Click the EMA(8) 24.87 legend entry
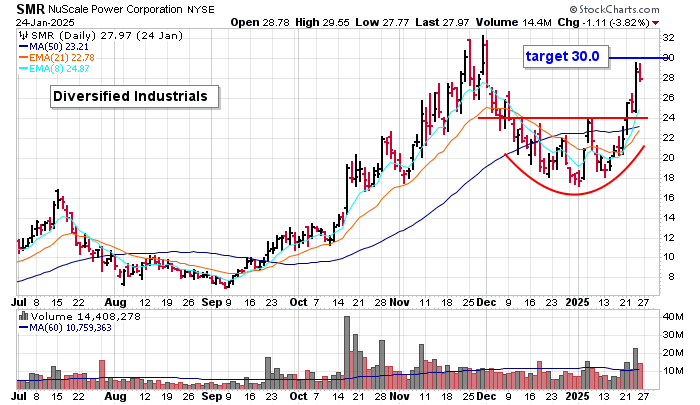This screenshot has height=405, width=700. [54, 69]
